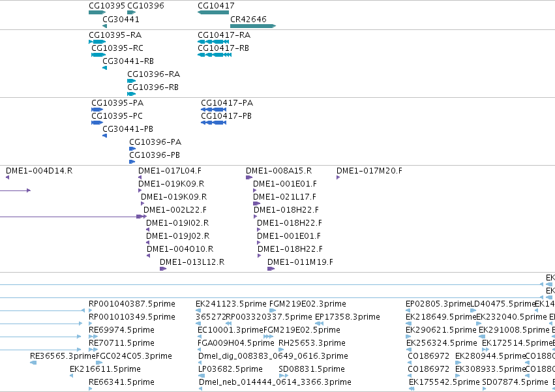
Task: Click protein label CG10396-PA
Action: point(155,142)
